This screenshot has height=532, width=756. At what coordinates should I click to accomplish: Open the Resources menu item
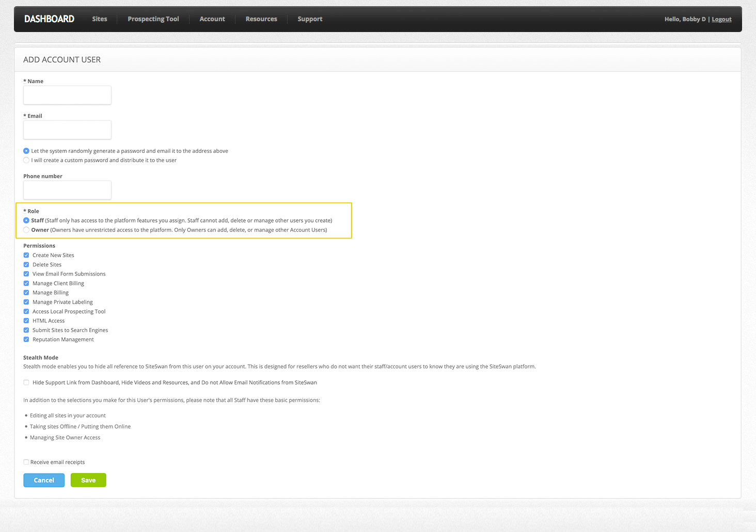pyautogui.click(x=261, y=19)
